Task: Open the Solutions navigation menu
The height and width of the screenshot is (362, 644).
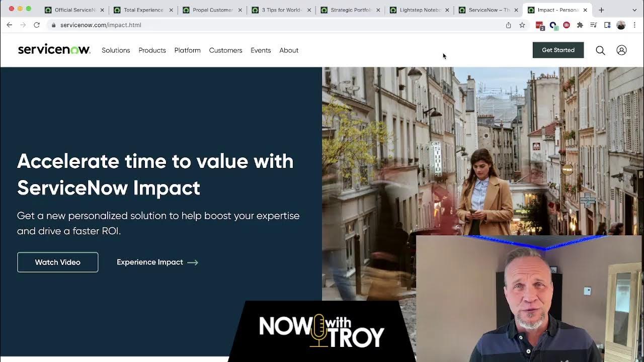Action: pos(116,50)
